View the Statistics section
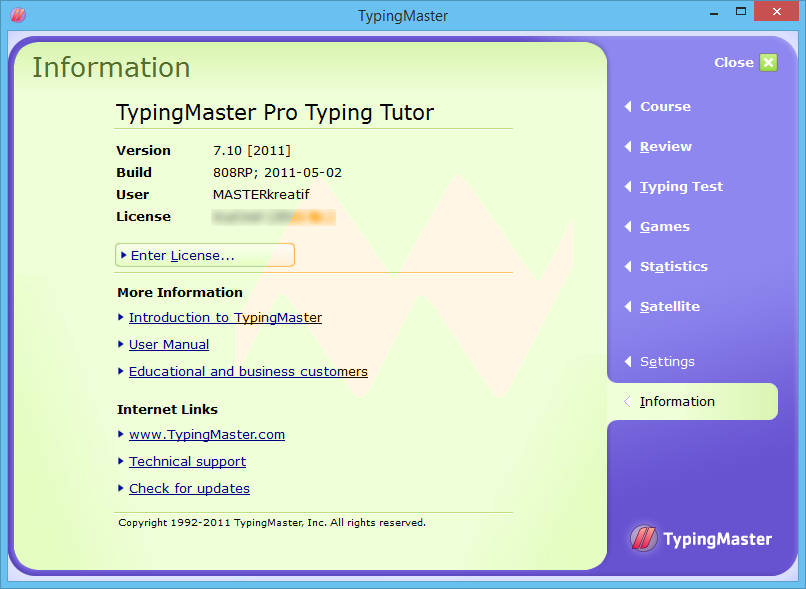Screen dimensions: 806x589 (x=673, y=267)
